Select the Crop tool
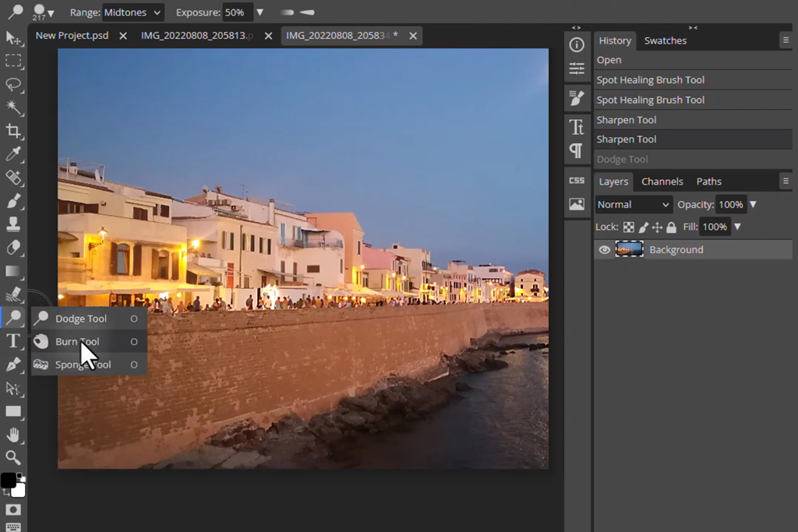Image resolution: width=798 pixels, height=532 pixels. 13,131
